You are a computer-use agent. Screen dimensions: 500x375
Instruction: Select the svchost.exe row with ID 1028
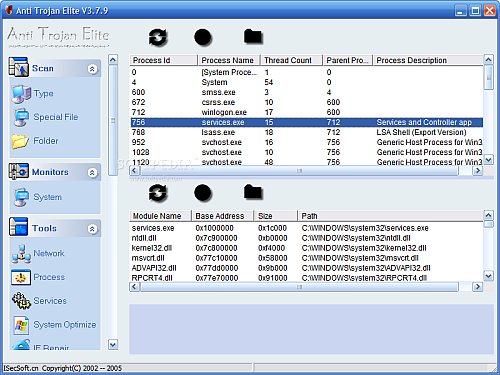[306, 152]
